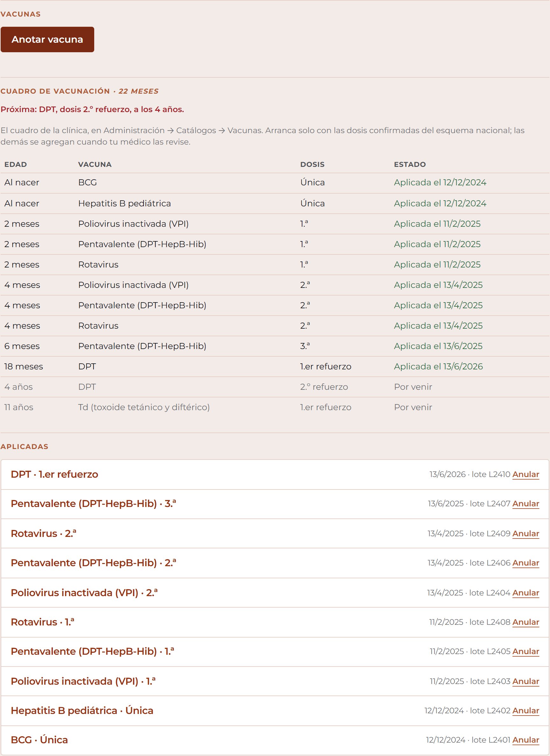Select the 'BCG · Única' entry title
Viewport: 550px width, 756px height.
(39, 740)
